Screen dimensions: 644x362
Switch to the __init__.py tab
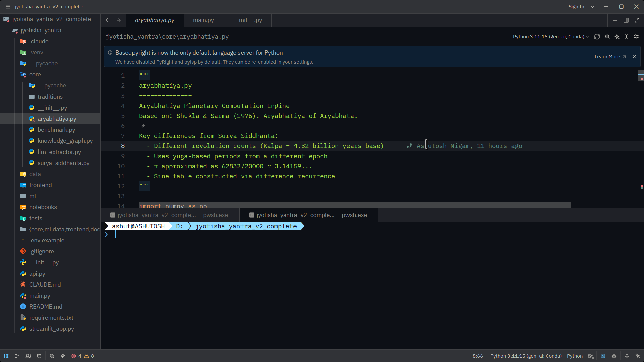coord(247,20)
